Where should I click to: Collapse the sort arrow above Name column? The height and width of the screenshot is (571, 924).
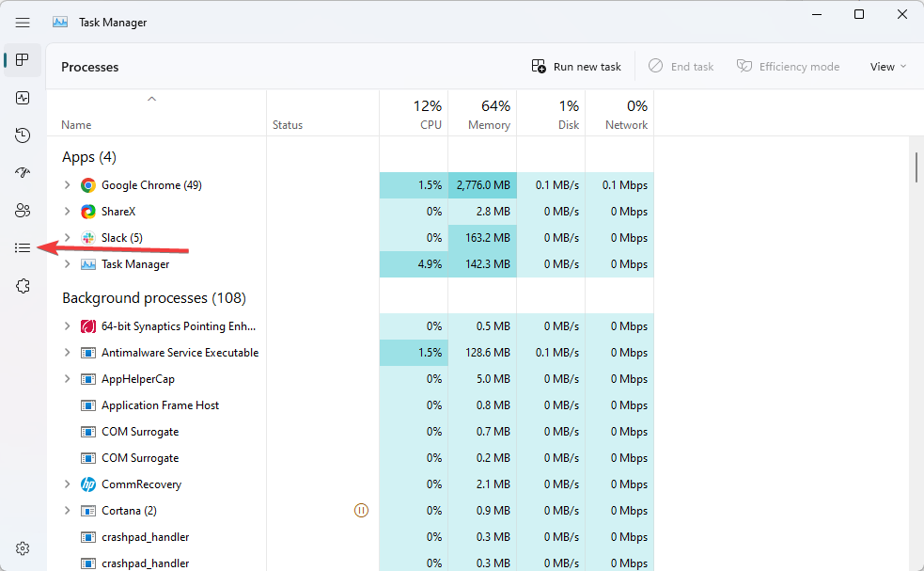tap(151, 99)
